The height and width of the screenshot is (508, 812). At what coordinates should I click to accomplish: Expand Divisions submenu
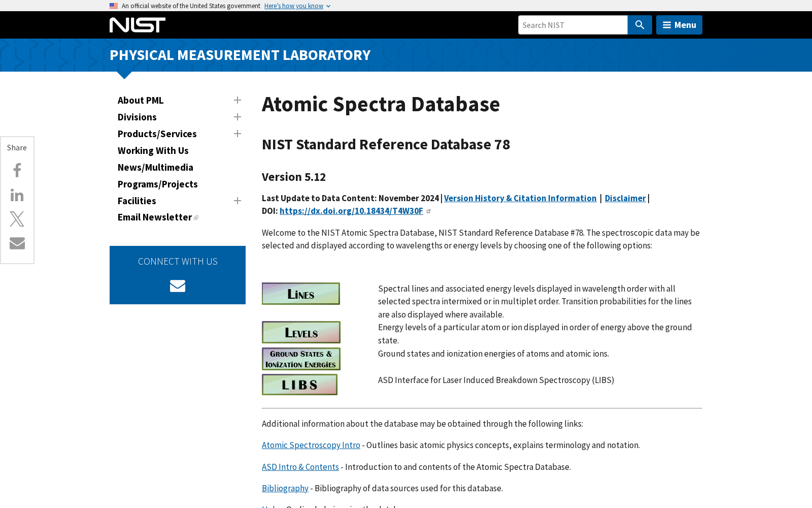pyautogui.click(x=237, y=117)
